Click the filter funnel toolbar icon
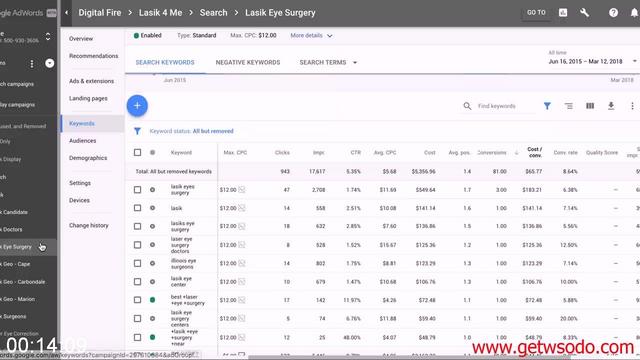Screen dimensions: 640x360 [x=547, y=106]
